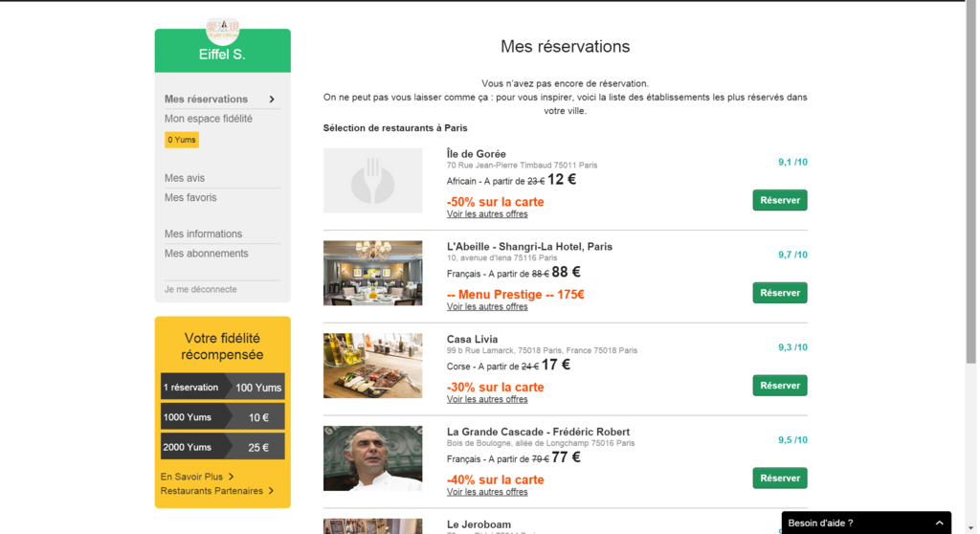Screen dimensions: 980x534
Task: Select Mes abonnements in sidebar
Action: (x=206, y=254)
